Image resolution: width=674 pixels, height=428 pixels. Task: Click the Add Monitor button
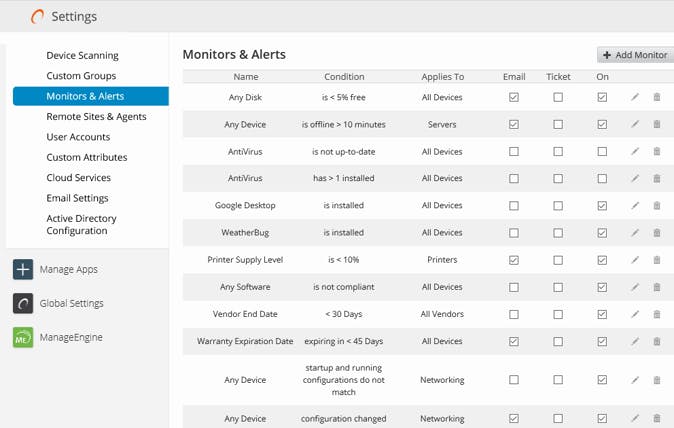(635, 55)
